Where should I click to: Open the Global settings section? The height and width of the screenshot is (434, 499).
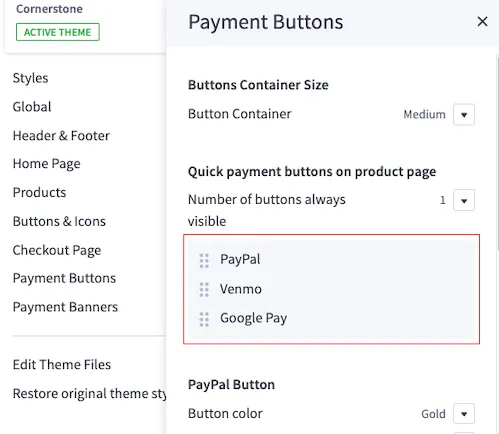(x=32, y=107)
